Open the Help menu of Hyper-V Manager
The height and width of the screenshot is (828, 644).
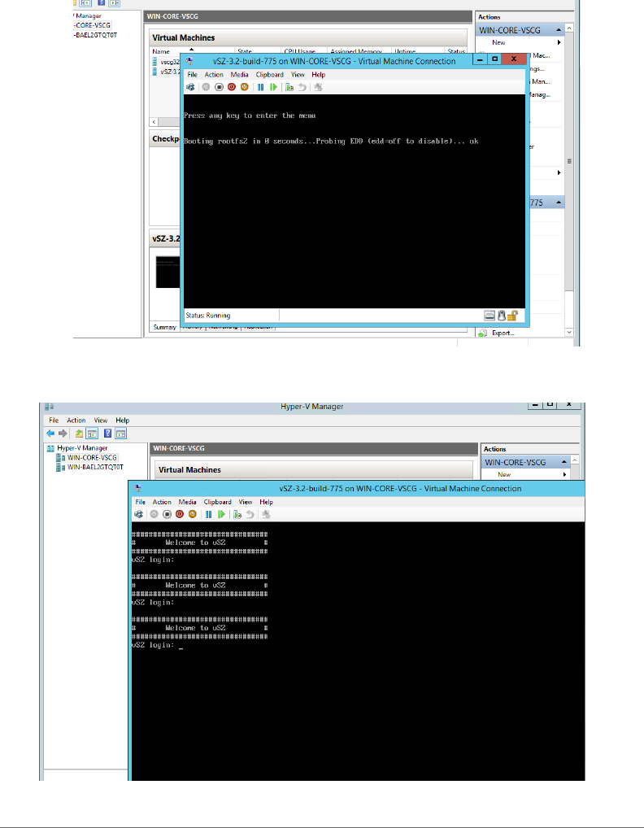(x=123, y=421)
